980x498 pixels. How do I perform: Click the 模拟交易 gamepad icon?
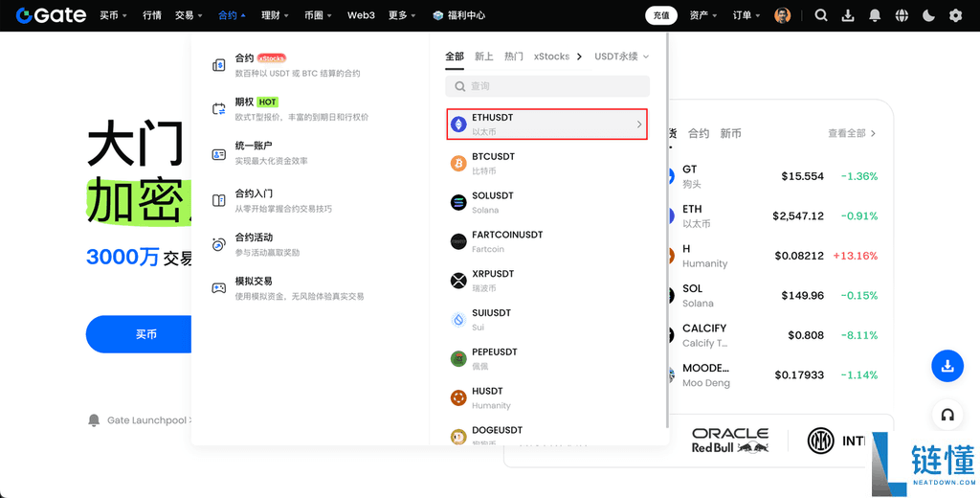coord(219,288)
